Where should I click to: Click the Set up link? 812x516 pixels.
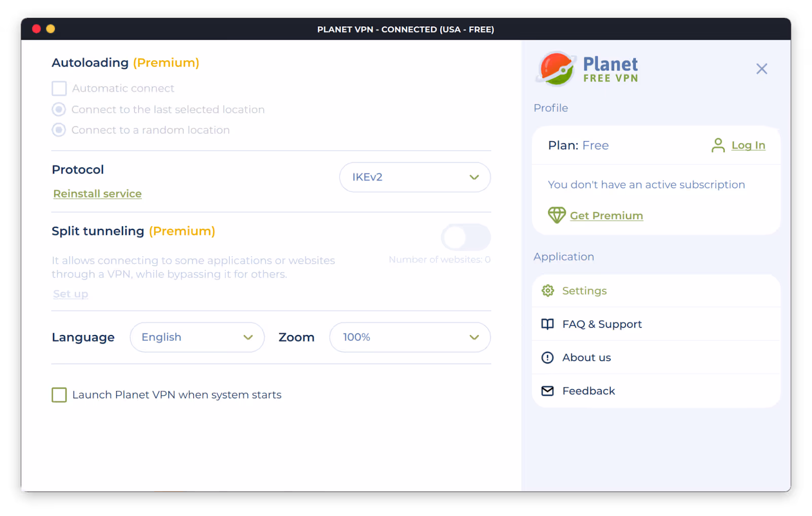[71, 294]
